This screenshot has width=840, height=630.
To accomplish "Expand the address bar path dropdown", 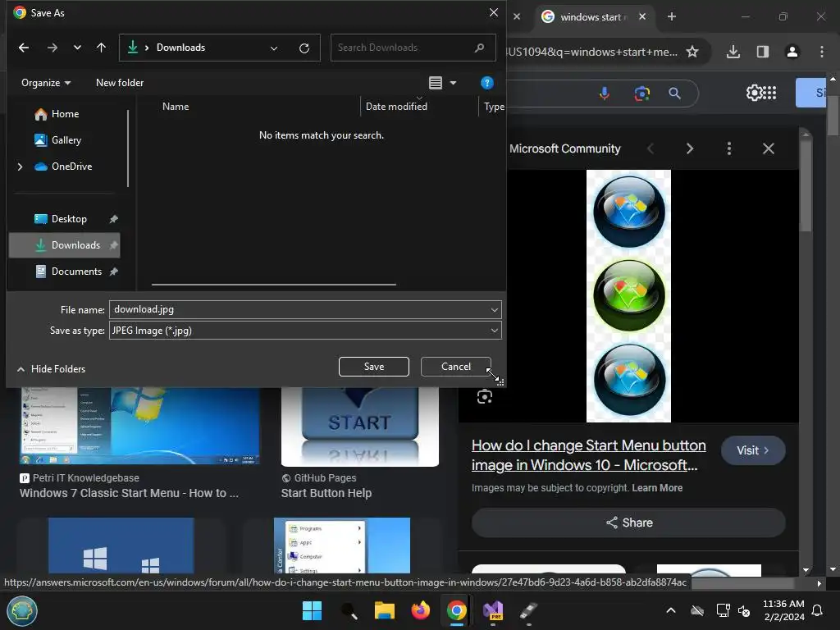I will tap(274, 48).
